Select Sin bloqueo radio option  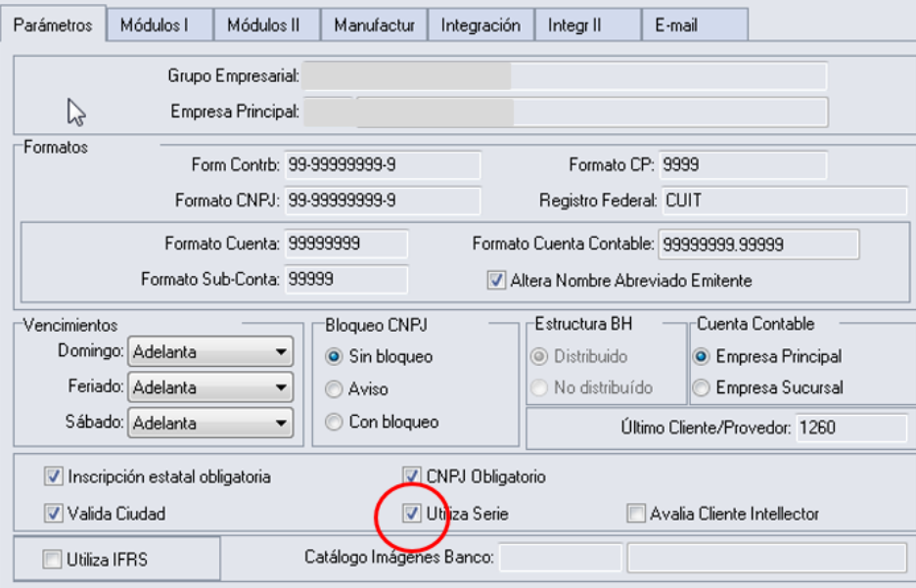tap(334, 356)
